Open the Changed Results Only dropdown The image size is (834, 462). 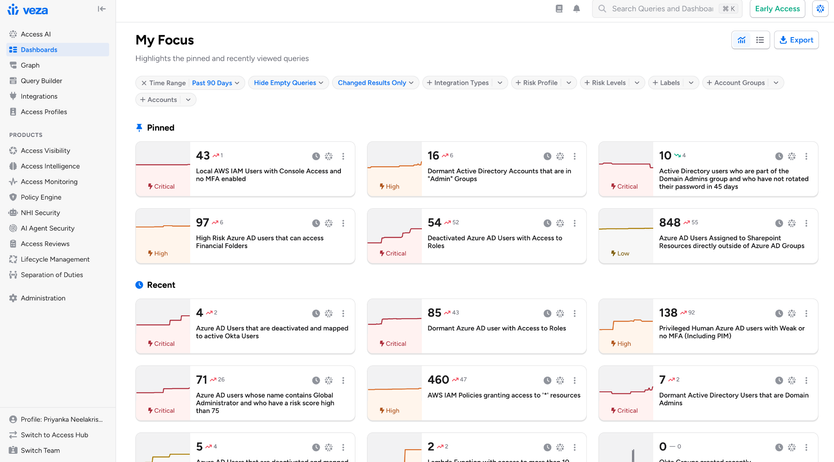point(376,83)
